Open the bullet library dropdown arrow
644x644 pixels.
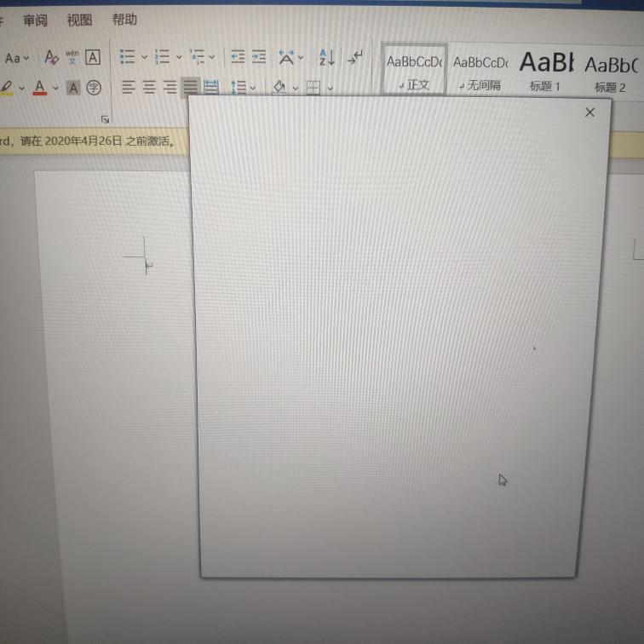[x=144, y=57]
